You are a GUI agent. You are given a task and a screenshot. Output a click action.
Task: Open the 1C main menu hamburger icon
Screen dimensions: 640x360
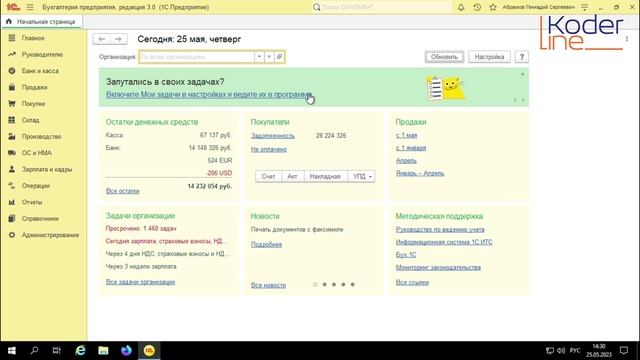click(30, 7)
